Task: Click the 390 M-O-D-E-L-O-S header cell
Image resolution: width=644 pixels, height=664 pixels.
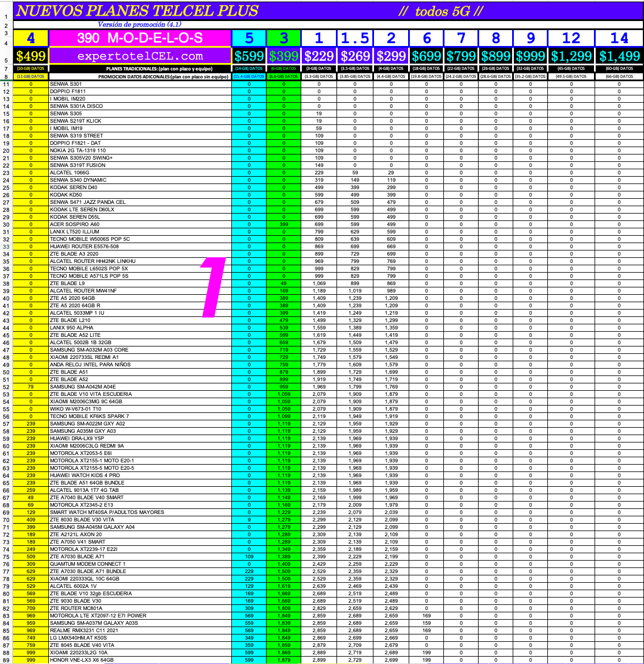Action: click(140, 38)
